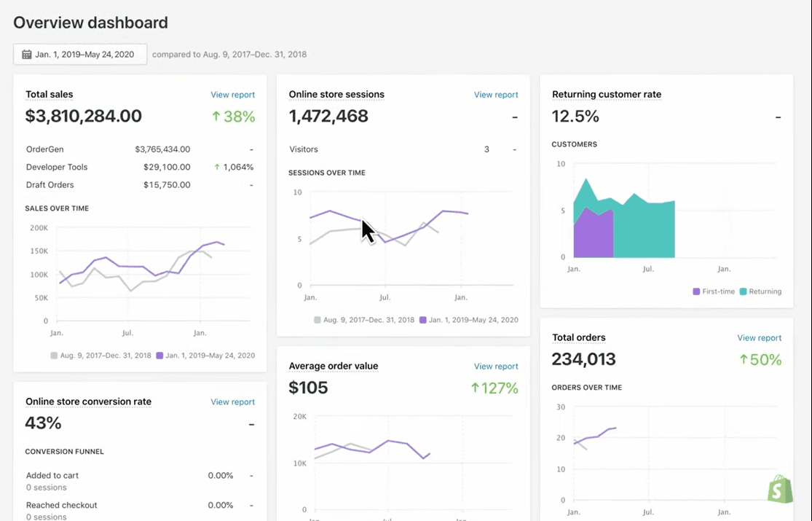812x521 pixels.
Task: Open View report for Total orders
Action: [759, 338]
